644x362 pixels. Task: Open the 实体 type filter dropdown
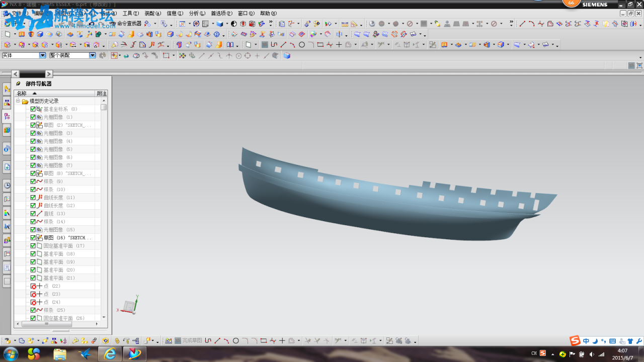click(42, 56)
